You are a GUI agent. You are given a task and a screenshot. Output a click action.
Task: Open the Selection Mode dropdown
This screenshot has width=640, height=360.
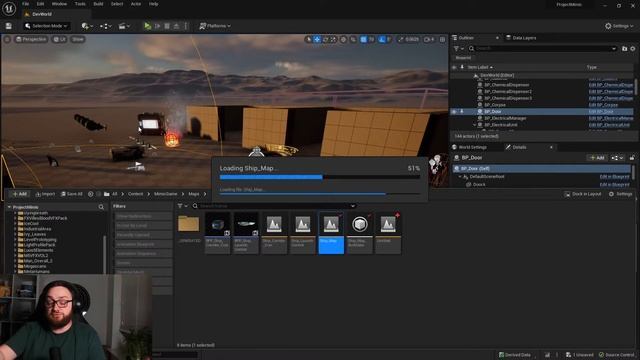pos(46,26)
